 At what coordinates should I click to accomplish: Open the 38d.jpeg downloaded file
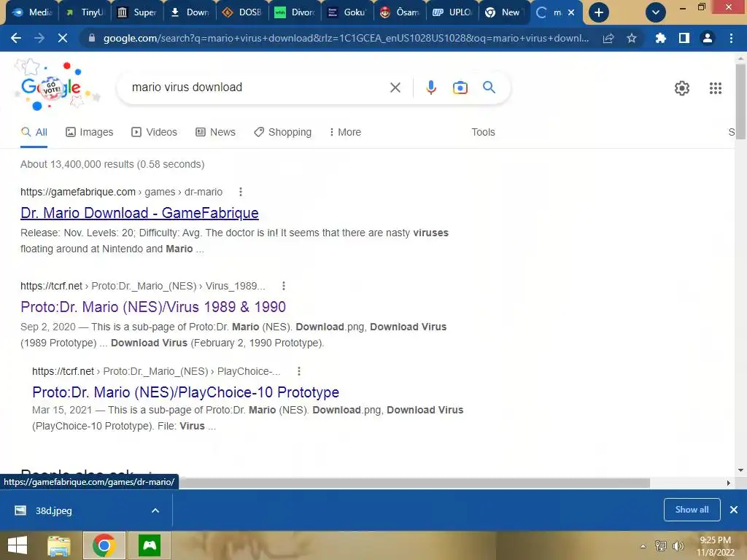(53, 510)
